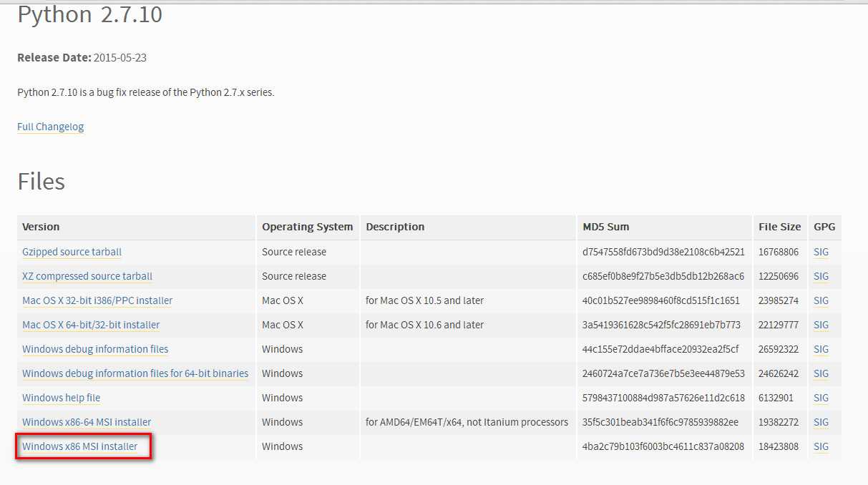Get SIG for Windows x86-64 MSI installer

click(x=821, y=422)
